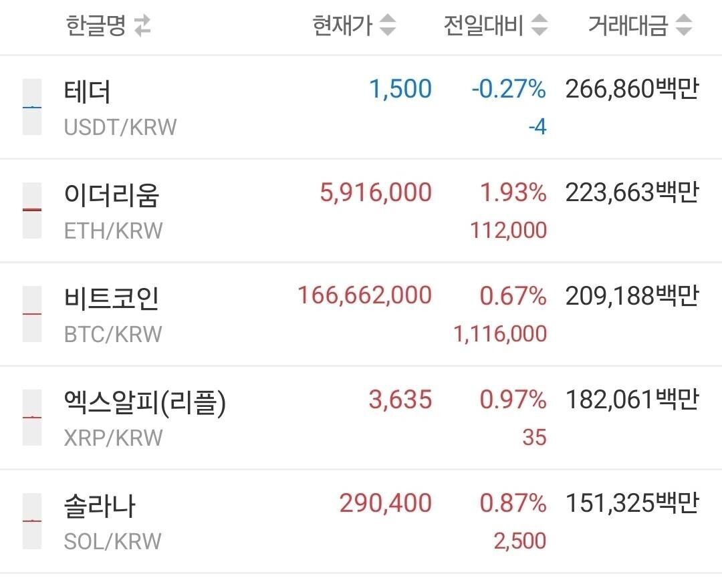The width and height of the screenshot is (722, 588).
Task: Click the 이더리움 sparkline chart icon
Action: (31, 210)
